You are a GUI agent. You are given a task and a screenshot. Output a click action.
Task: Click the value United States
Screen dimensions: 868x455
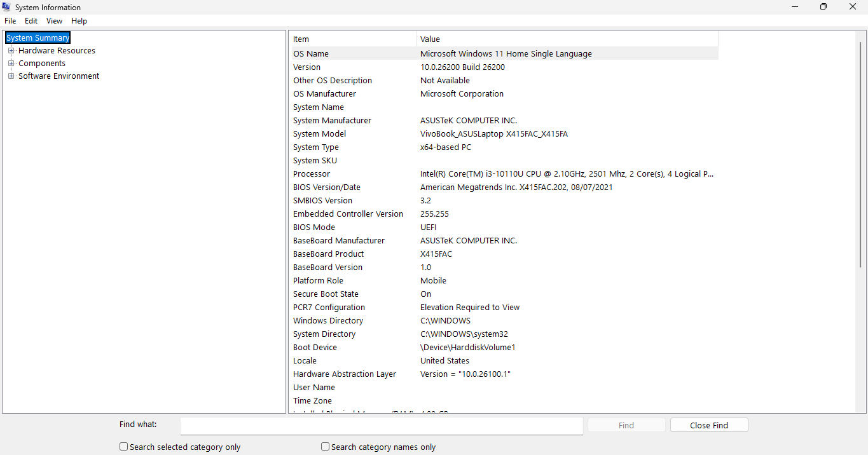tap(444, 361)
